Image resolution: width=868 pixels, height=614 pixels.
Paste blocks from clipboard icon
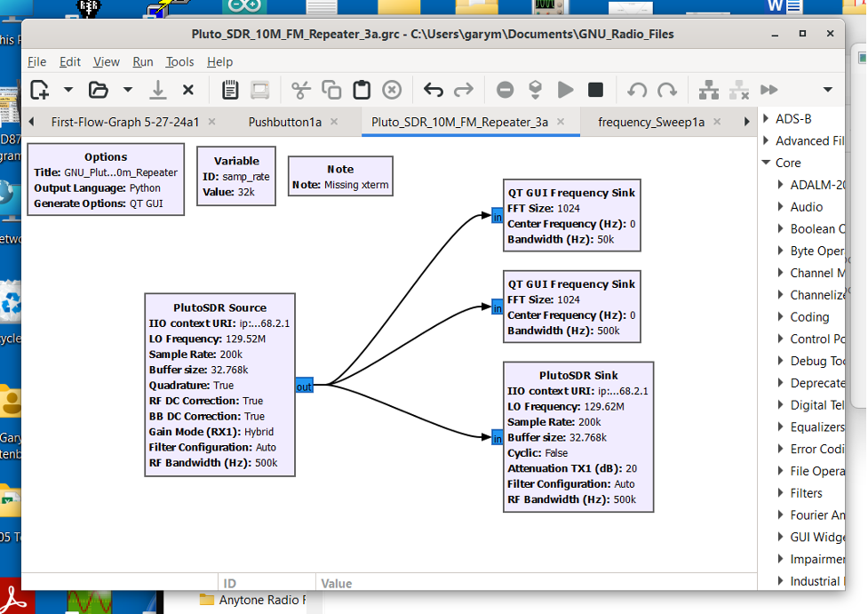tap(362, 90)
